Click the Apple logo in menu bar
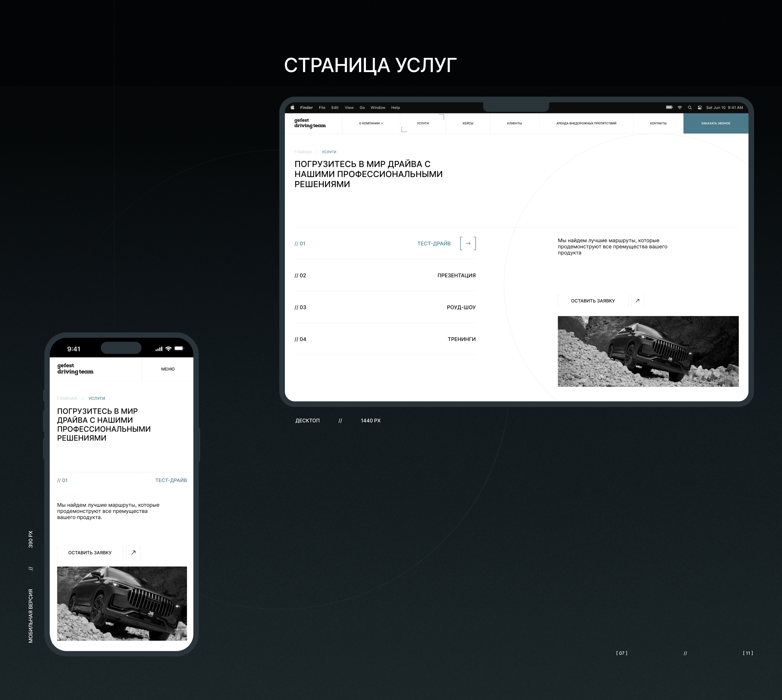The width and height of the screenshot is (782, 700). (293, 108)
